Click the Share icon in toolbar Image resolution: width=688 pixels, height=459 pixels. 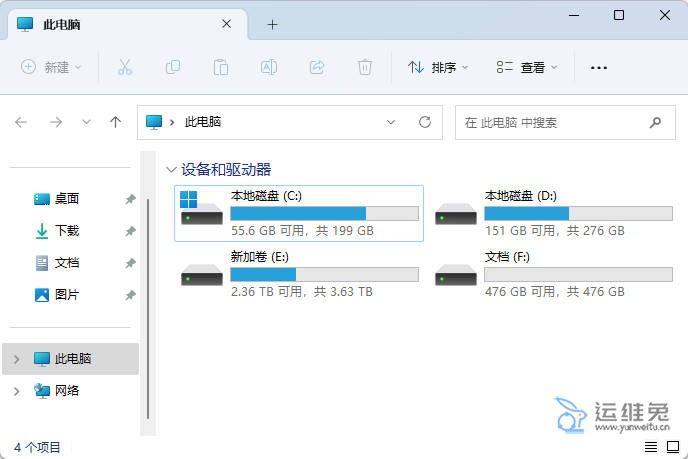pos(317,67)
